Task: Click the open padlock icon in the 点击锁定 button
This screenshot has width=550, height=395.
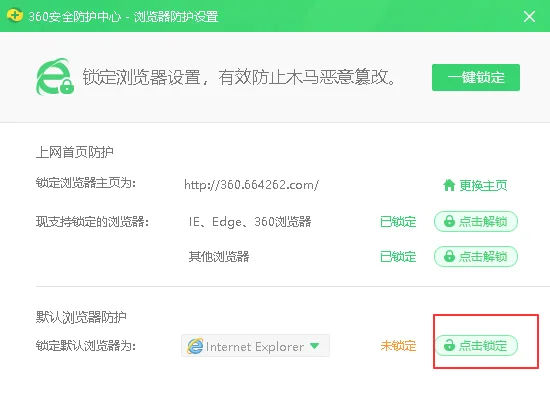Action: coord(449,345)
